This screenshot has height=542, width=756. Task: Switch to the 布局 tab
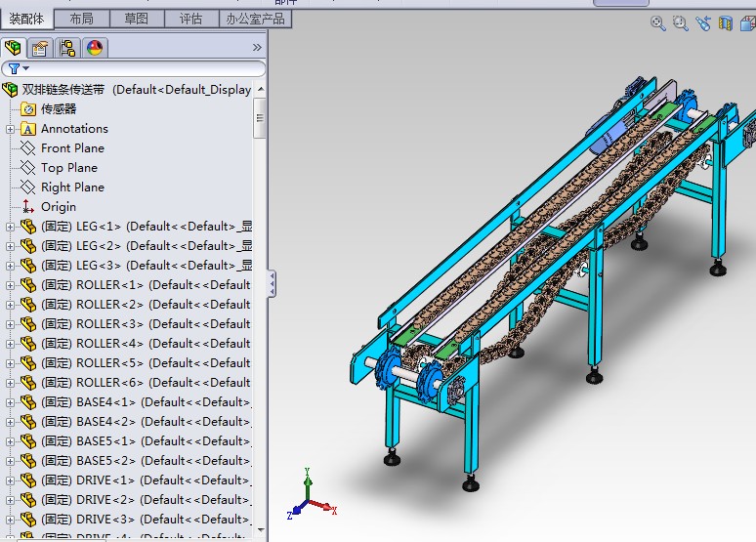pos(82,19)
